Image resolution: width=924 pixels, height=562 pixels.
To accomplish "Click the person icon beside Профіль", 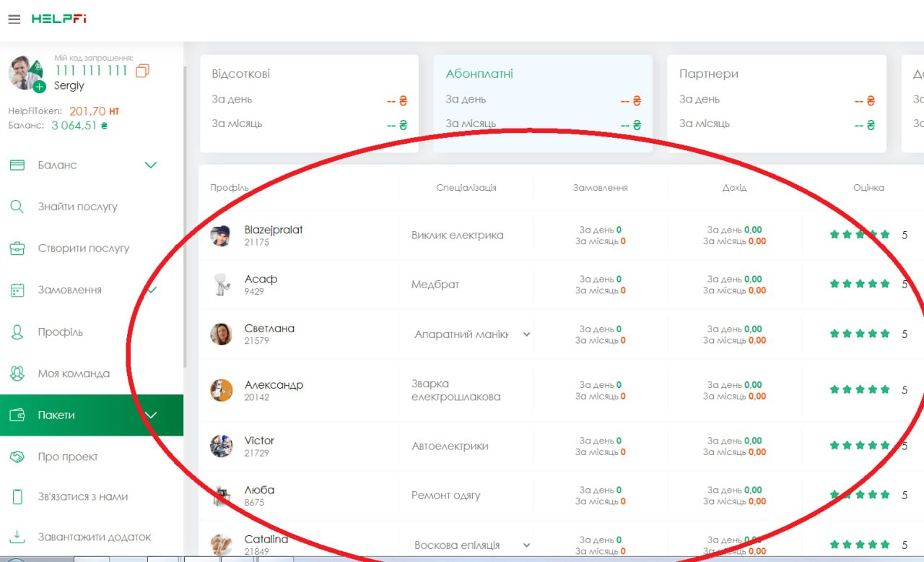I will point(17,332).
